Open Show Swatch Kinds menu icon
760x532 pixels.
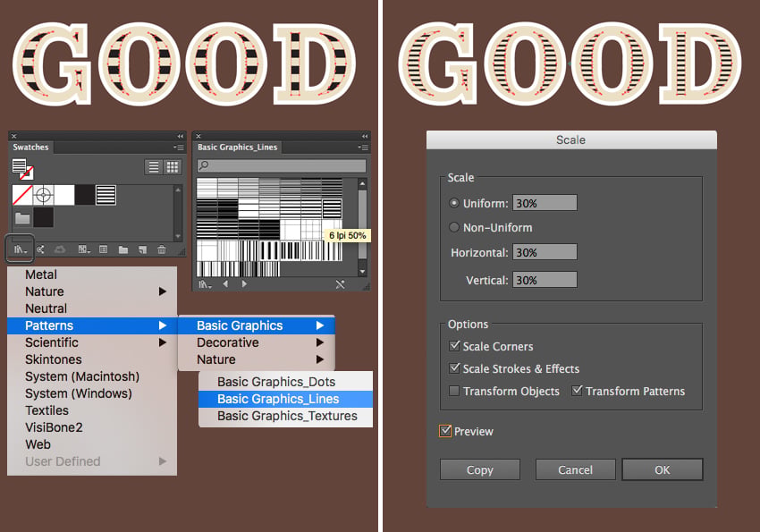pos(84,249)
